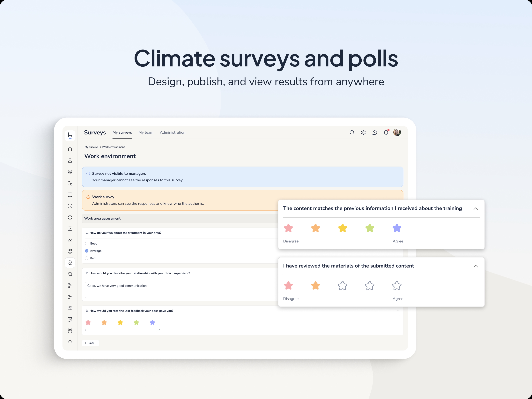Click the Surveys page title

point(95,132)
